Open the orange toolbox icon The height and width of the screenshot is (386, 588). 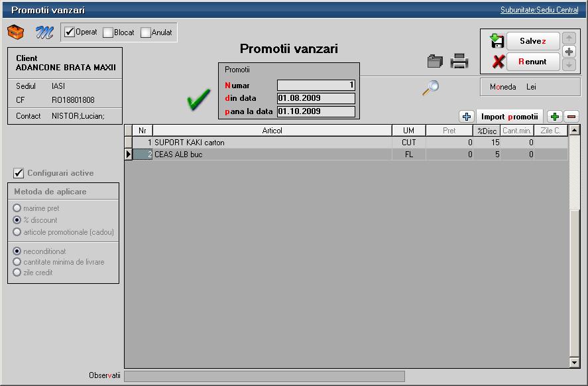click(x=15, y=32)
